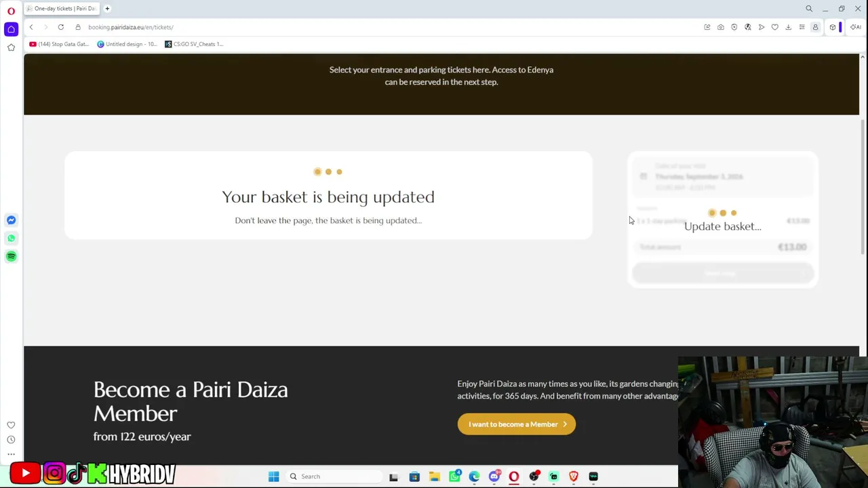Reload the Pairi Daiza tickets page
868x488 pixels.
pos(61,27)
